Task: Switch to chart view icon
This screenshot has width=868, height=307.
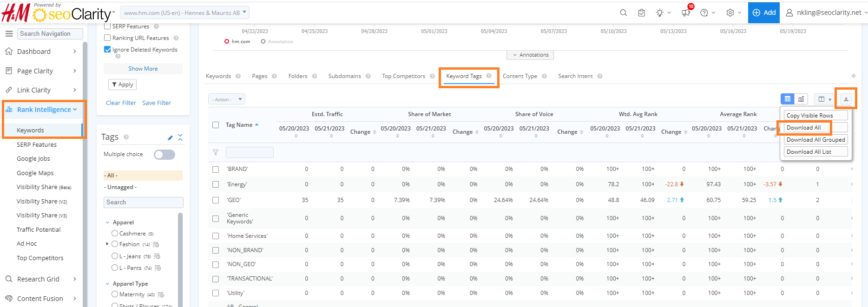Action: click(801, 99)
